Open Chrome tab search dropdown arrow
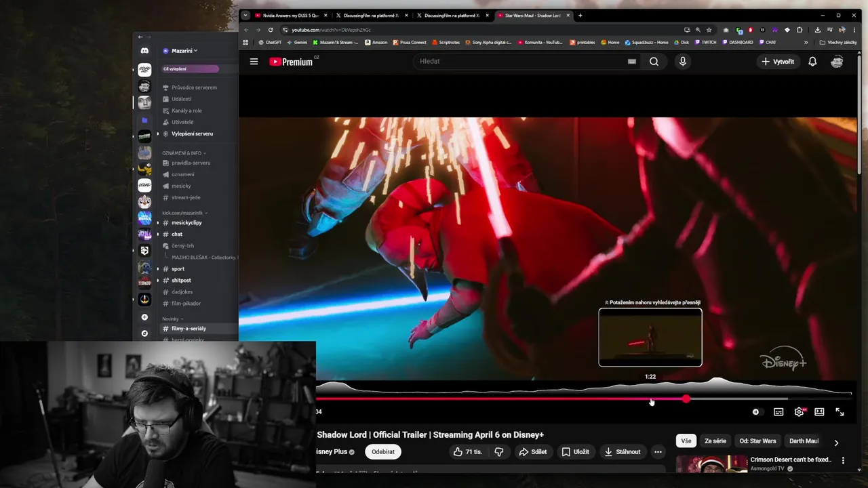868x488 pixels. [x=245, y=15]
